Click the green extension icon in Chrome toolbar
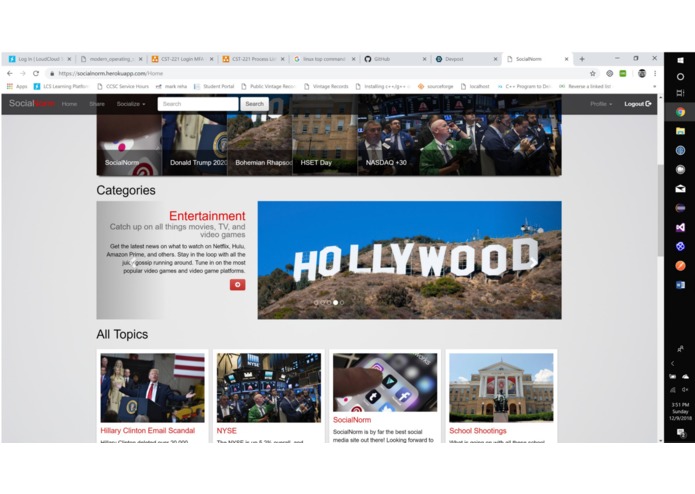 point(623,74)
